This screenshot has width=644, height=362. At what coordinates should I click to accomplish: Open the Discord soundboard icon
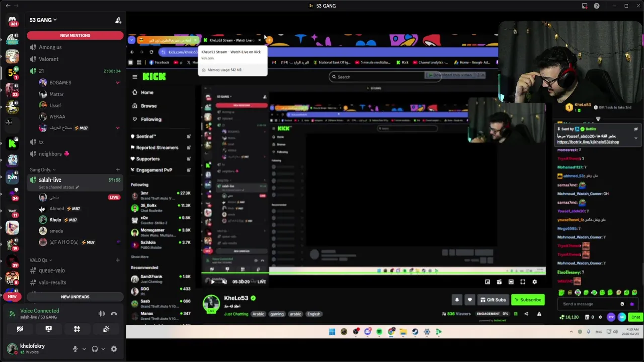tap(106, 329)
